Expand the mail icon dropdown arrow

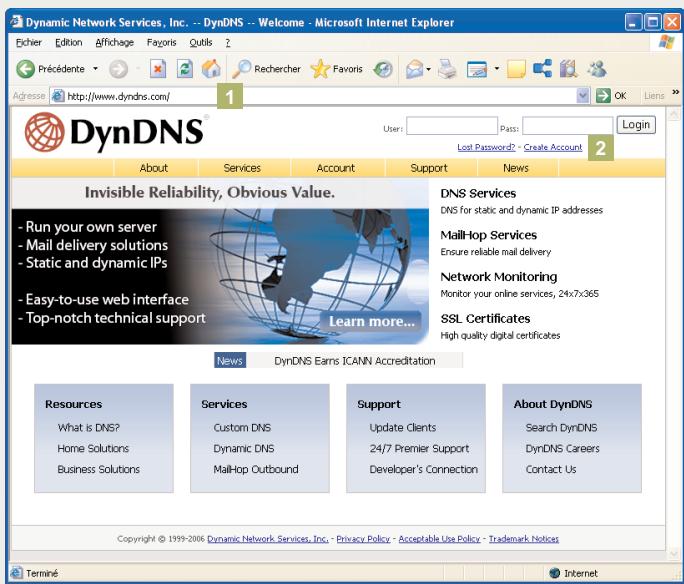(428, 69)
